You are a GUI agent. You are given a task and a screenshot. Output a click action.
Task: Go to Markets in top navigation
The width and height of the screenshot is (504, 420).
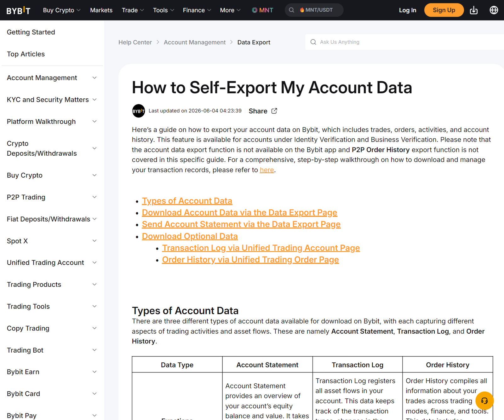point(101,10)
